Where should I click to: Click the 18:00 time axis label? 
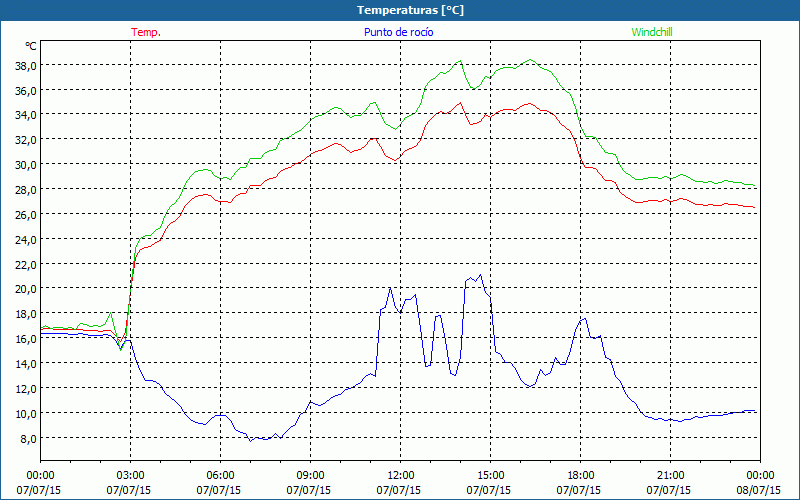pyautogui.click(x=581, y=476)
